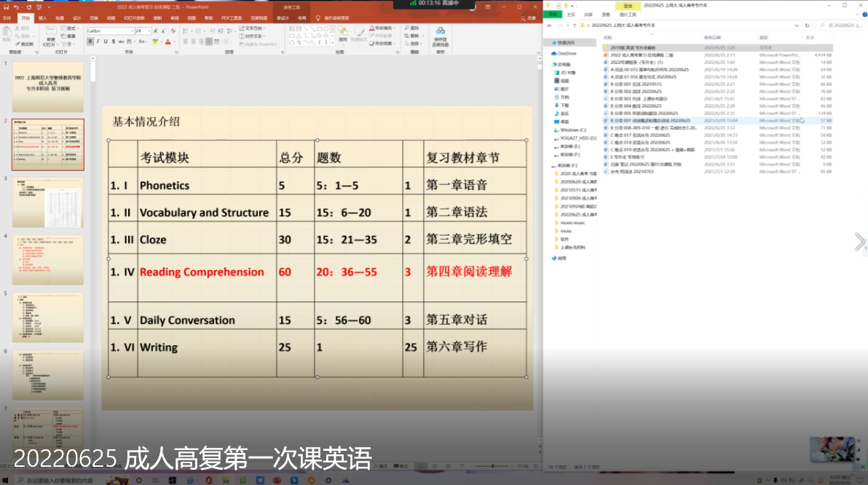Click the Save icon in PowerPoint title bar
Viewport: 868px width, 485px height.
pyautogui.click(x=7, y=7)
